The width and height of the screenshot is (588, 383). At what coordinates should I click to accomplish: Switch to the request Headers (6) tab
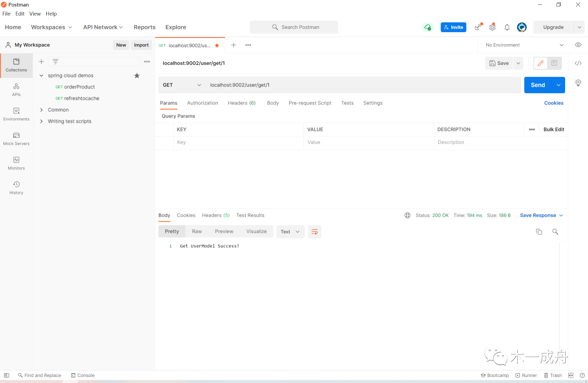point(242,103)
